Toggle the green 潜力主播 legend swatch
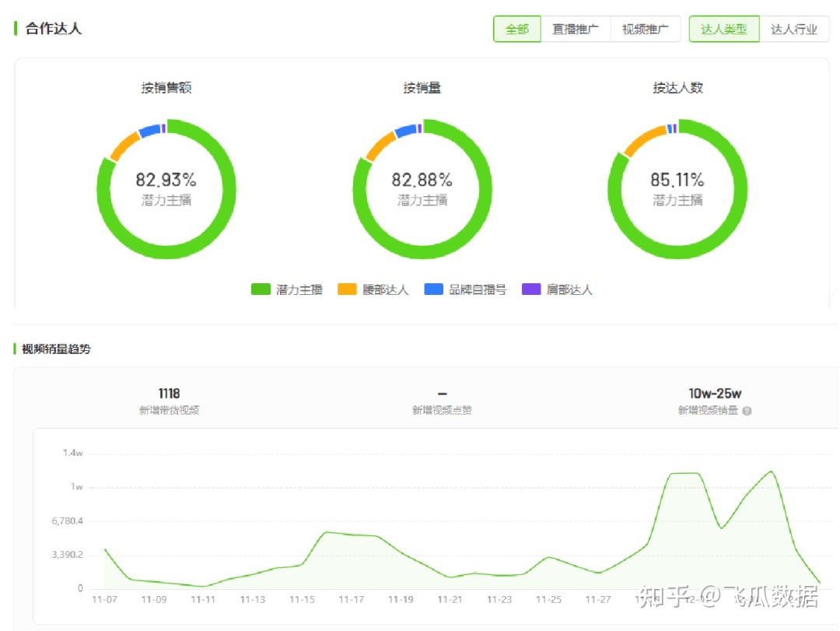This screenshot has height=631, width=840. coord(261,289)
